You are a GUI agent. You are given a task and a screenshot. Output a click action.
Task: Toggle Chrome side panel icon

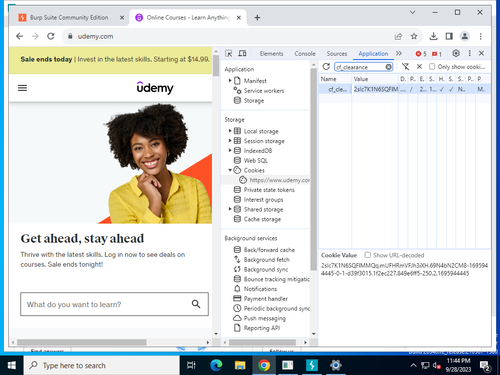449,36
